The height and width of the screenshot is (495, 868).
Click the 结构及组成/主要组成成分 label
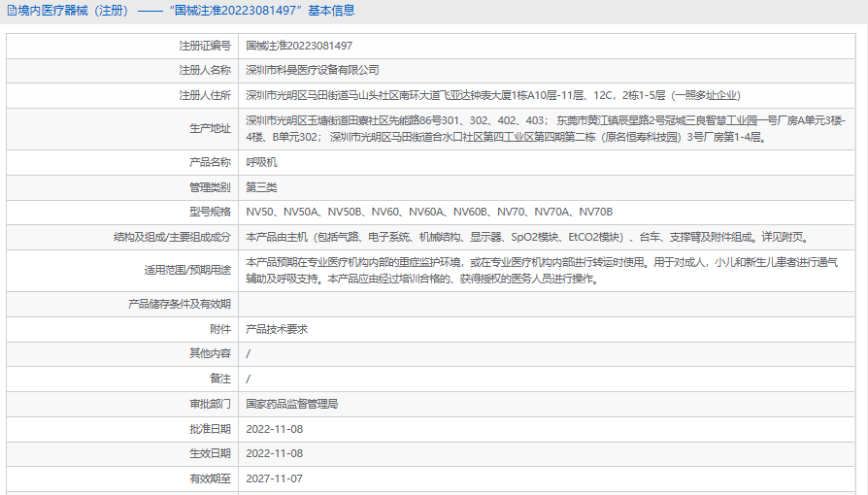pos(172,237)
